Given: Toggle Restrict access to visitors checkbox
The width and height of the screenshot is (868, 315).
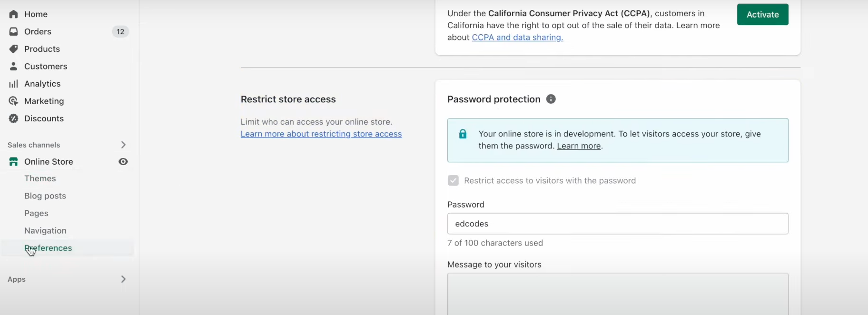Looking at the screenshot, I should coord(453,180).
